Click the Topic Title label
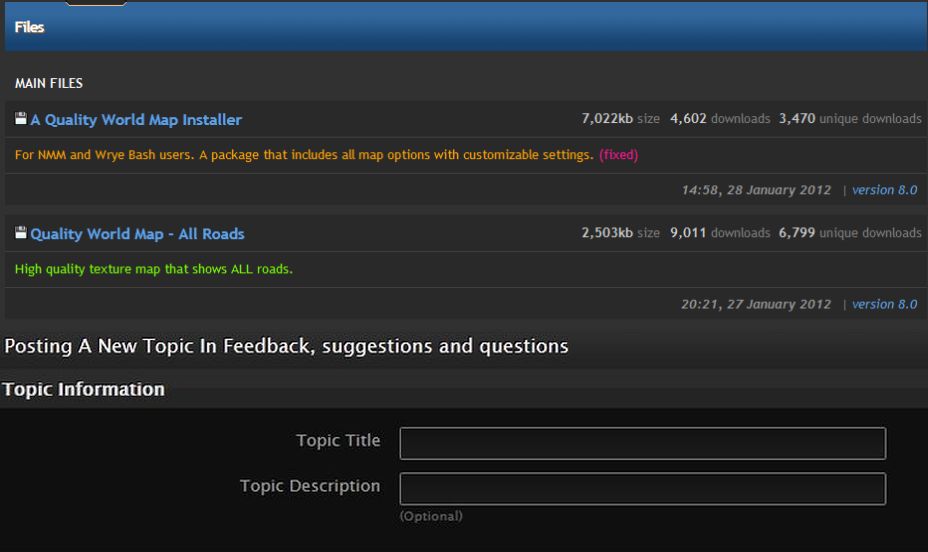 click(339, 440)
